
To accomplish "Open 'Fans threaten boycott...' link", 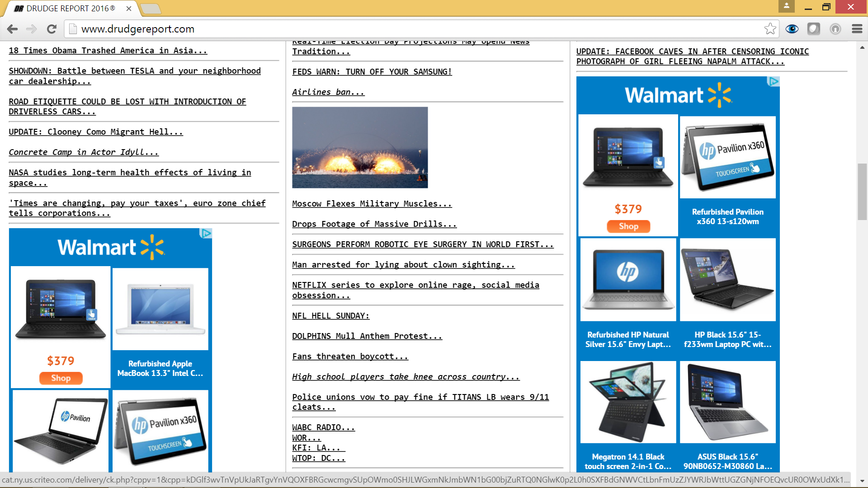I will pos(350,357).
